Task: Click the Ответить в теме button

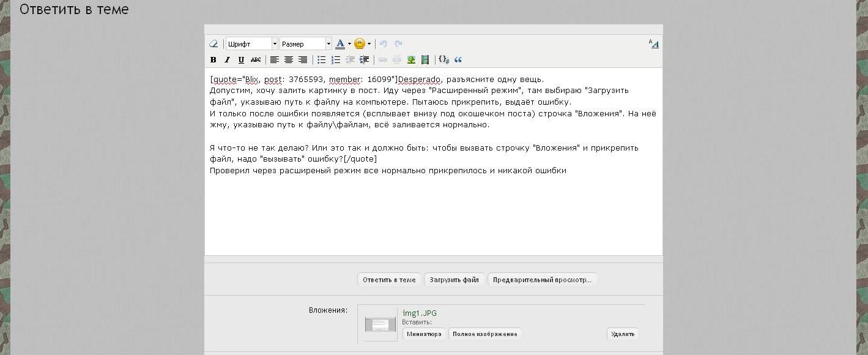Action: [389, 280]
